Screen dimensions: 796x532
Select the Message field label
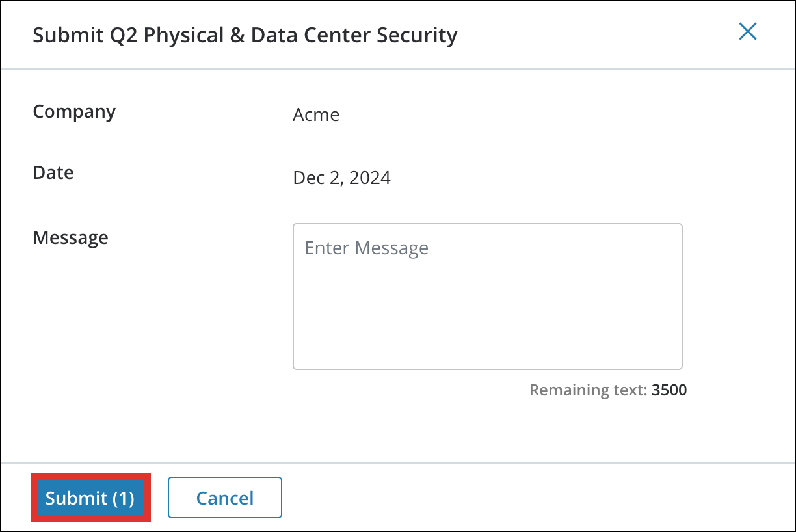tap(70, 238)
